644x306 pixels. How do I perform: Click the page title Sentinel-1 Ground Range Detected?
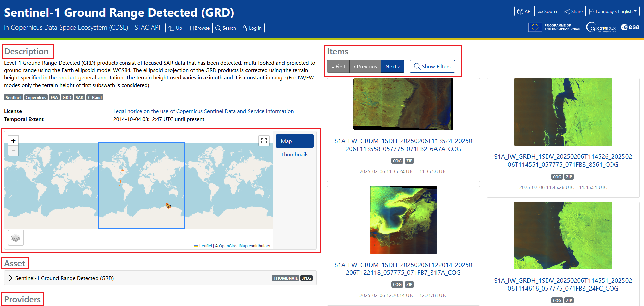pyautogui.click(x=119, y=13)
